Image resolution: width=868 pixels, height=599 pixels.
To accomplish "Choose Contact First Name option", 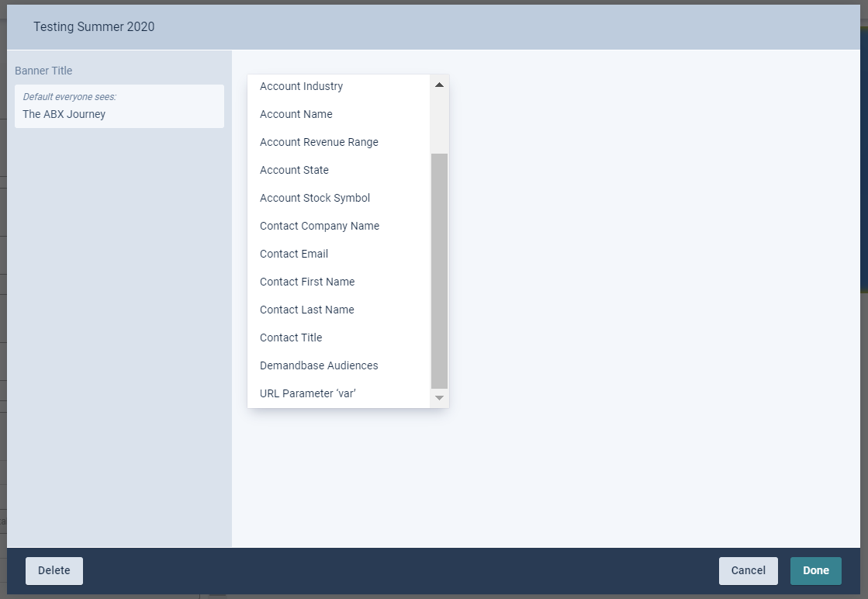I will (306, 282).
